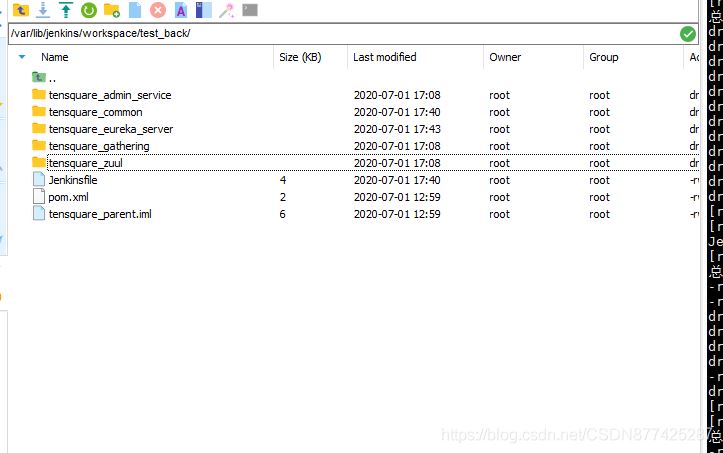Select the tensquare_zuul folder
The image size is (723, 453).
(x=86, y=163)
